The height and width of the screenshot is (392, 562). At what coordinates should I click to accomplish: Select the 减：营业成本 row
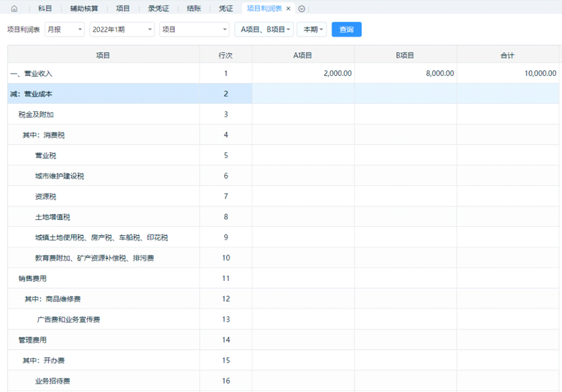click(283, 94)
